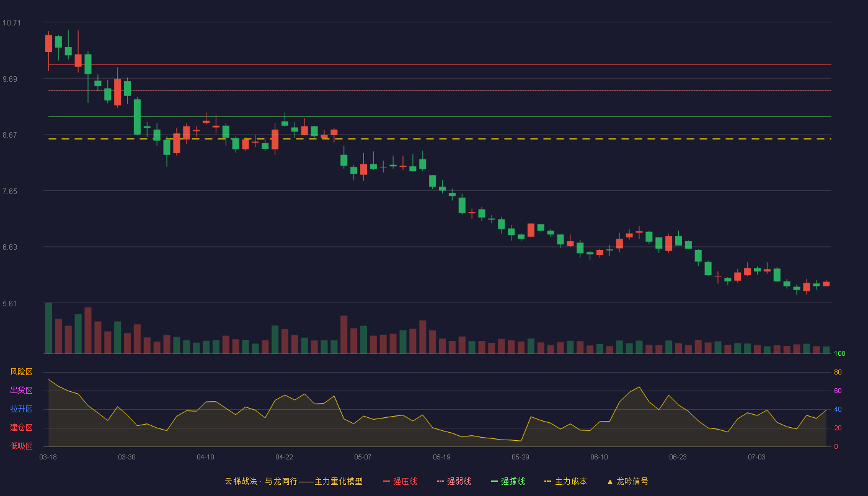The height and width of the screenshot is (496, 868).
Task: Toggle the 强弱线 legend entry
Action: [454, 481]
